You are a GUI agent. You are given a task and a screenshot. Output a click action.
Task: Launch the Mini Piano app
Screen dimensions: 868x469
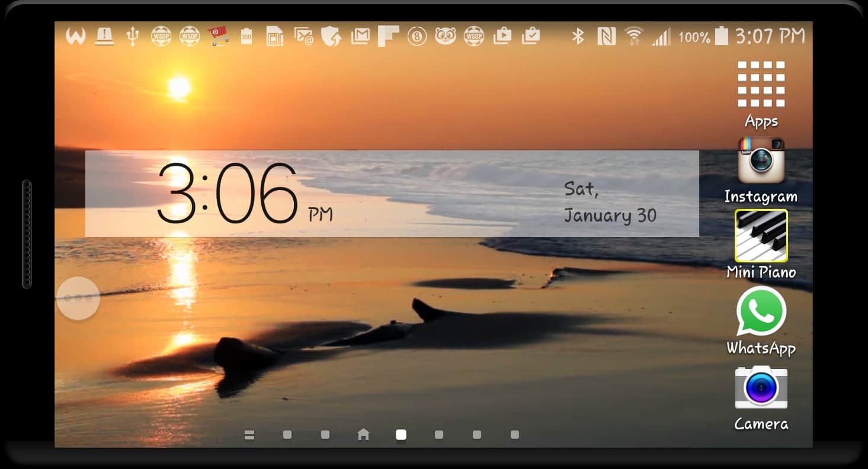pyautogui.click(x=761, y=236)
